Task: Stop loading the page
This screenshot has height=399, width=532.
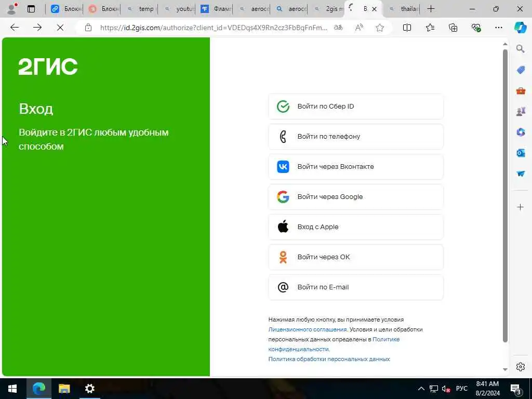Action: pos(60,28)
